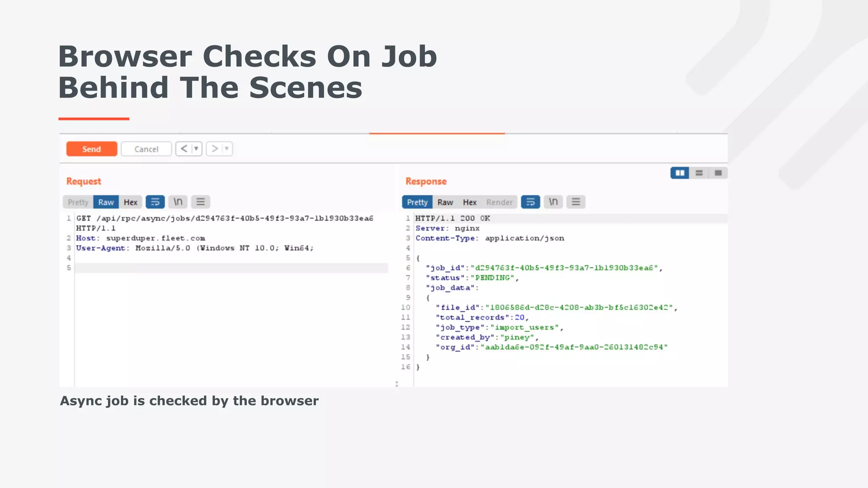Screen dimensions: 868x488
Task: Toggle word wrap icon in Response pane
Action: click(x=530, y=202)
